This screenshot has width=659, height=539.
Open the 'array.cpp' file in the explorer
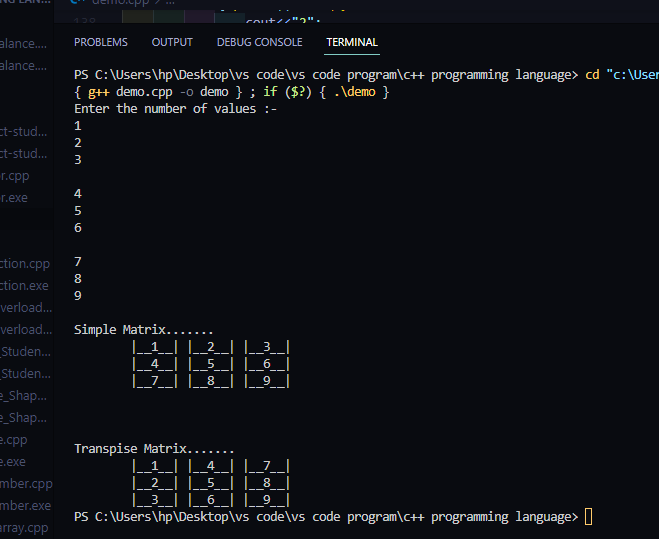[24, 528]
